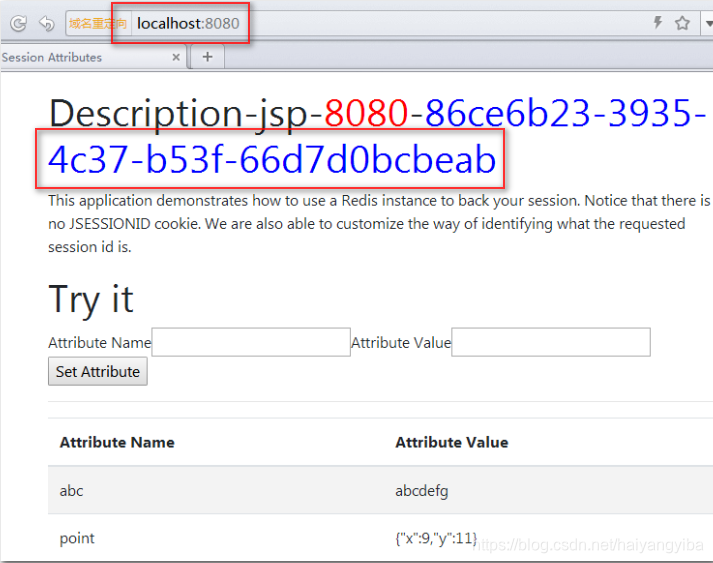Click the session id text 4c37-b53f-66d7d0bcbeab
The height and width of the screenshot is (563, 713).
[x=271, y=160]
